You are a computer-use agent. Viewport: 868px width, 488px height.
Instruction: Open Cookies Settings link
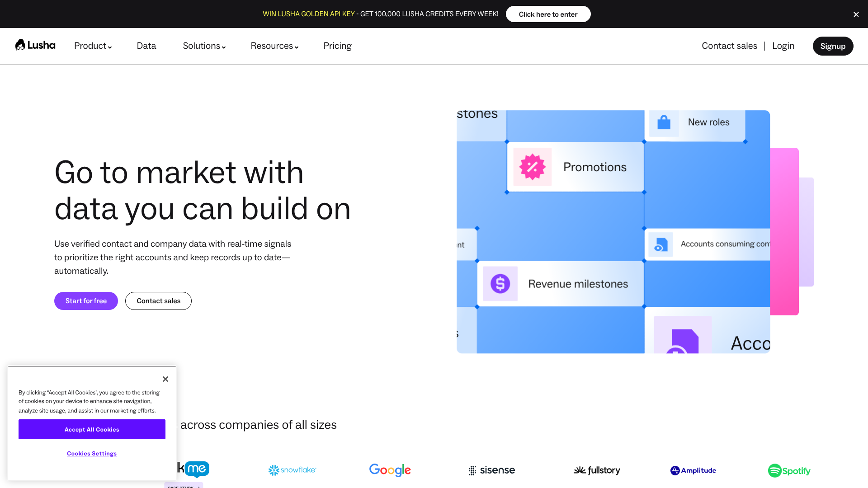[x=92, y=453]
